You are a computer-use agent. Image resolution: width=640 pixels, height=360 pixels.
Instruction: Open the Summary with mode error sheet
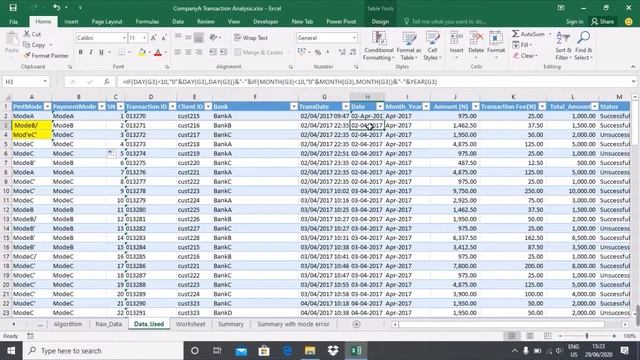[293, 324]
